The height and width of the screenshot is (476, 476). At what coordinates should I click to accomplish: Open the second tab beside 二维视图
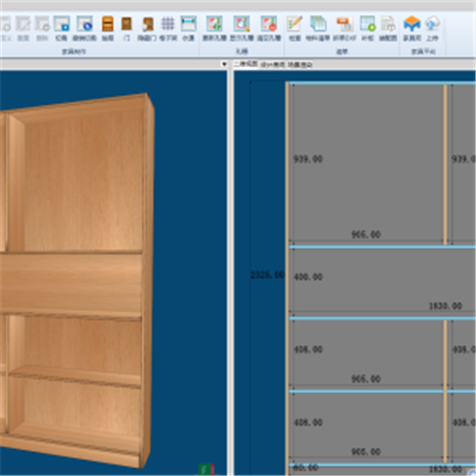[x=272, y=64]
